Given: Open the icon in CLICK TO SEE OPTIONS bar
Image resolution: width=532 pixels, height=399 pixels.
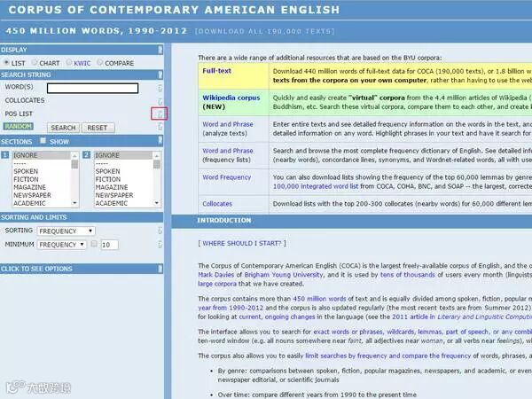Looking at the screenshot, I should click(x=160, y=269).
